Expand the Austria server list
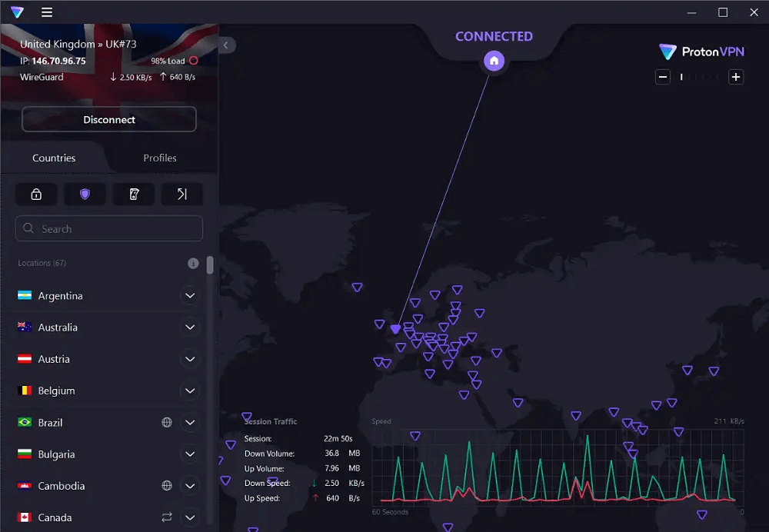The height and width of the screenshot is (532, 769). [190, 359]
